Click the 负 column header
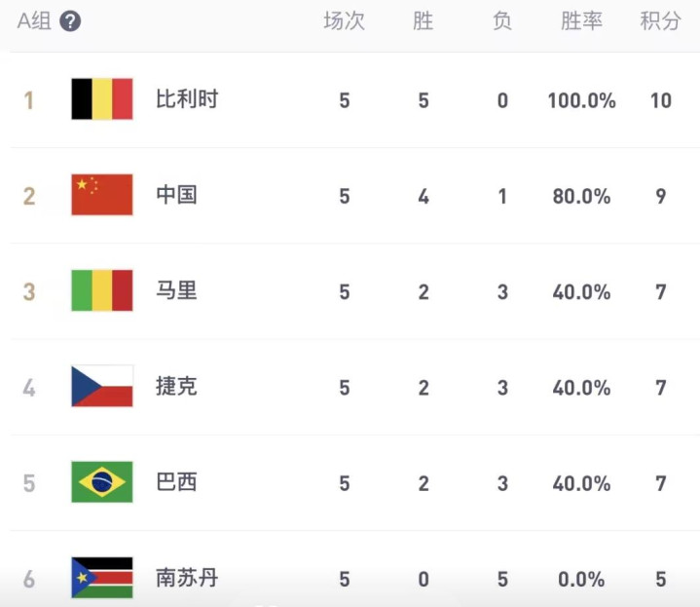700x607 pixels. coord(502,21)
